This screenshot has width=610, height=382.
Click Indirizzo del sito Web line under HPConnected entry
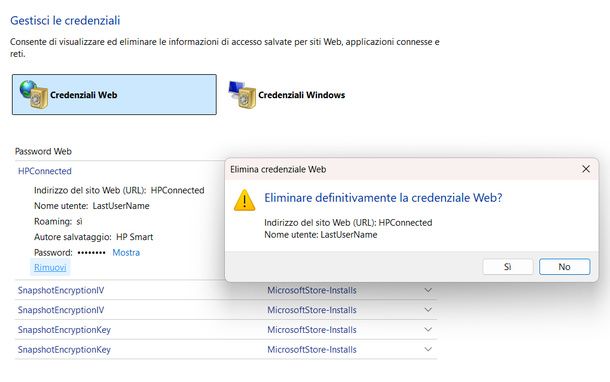click(119, 190)
